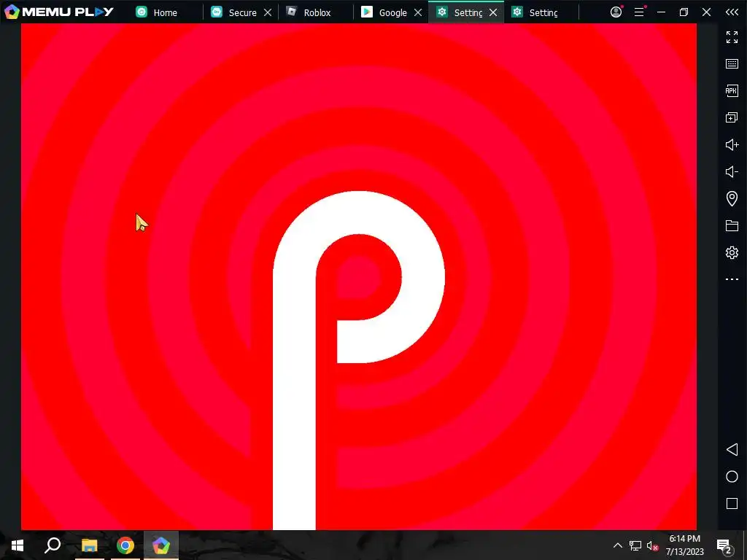Launch Google Chrome from the taskbar
The width and height of the screenshot is (747, 560).
click(125, 545)
